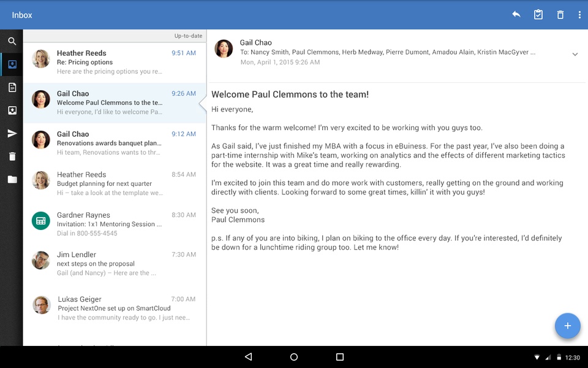
Task: Tap the compose plus floating button
Action: (567, 326)
